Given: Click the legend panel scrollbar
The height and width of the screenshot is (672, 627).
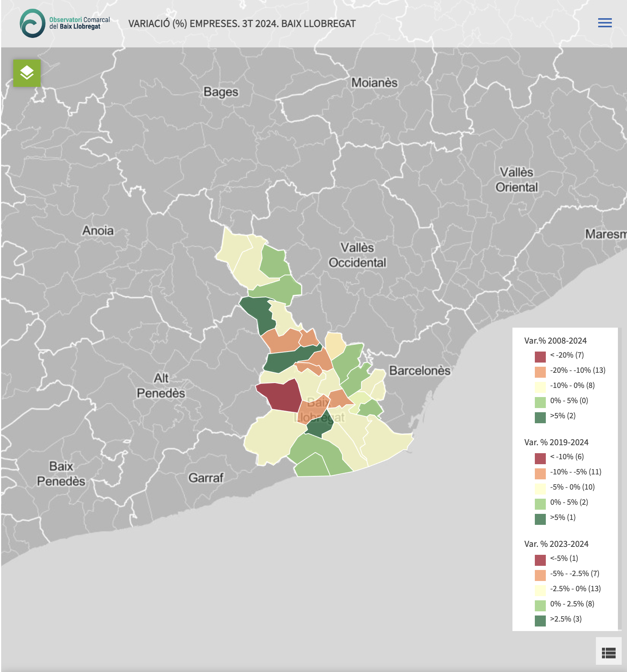Looking at the screenshot, I should click(619, 479).
